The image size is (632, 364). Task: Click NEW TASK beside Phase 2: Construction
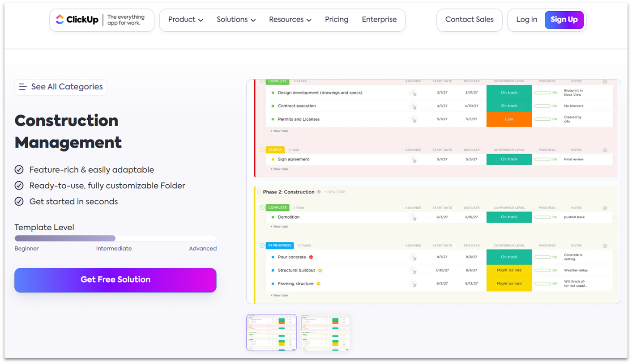[335, 192]
